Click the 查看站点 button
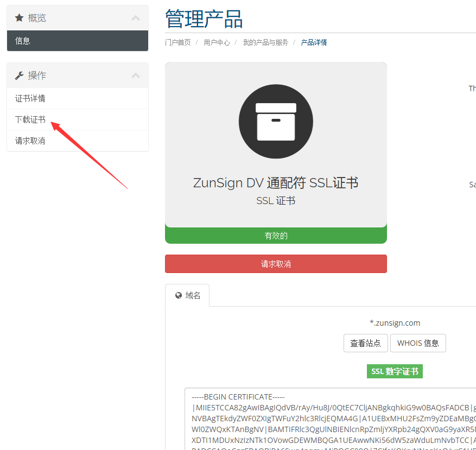The image size is (476, 450). [x=365, y=343]
